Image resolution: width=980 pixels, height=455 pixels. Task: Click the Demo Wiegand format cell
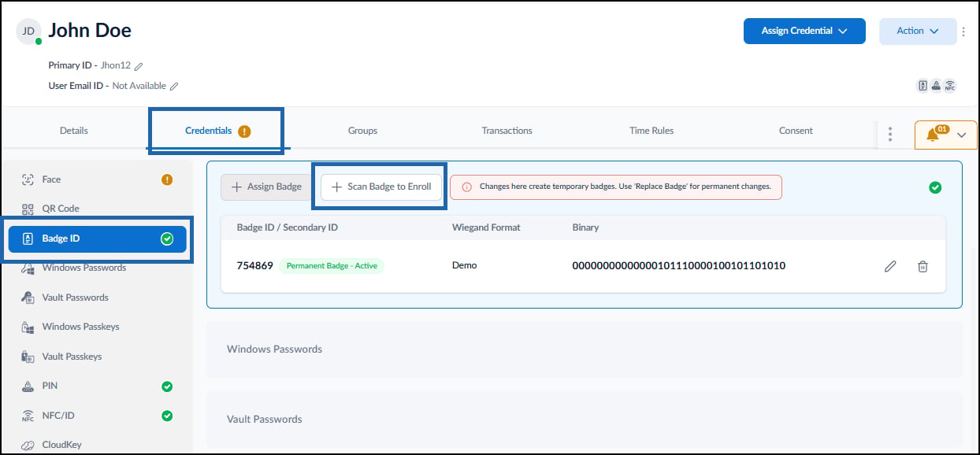(464, 265)
